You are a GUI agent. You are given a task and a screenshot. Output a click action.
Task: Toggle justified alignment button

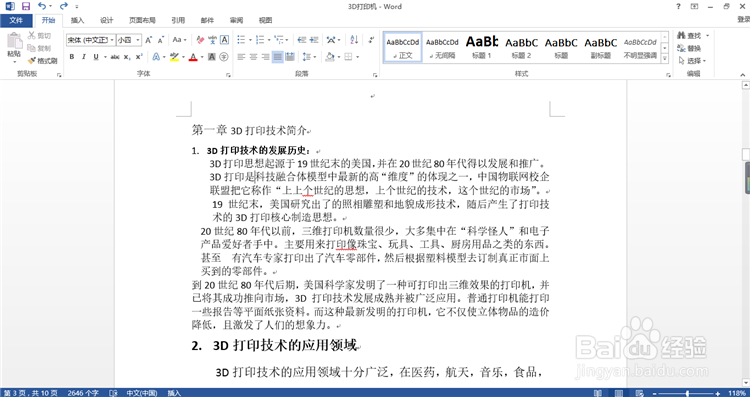click(277, 57)
